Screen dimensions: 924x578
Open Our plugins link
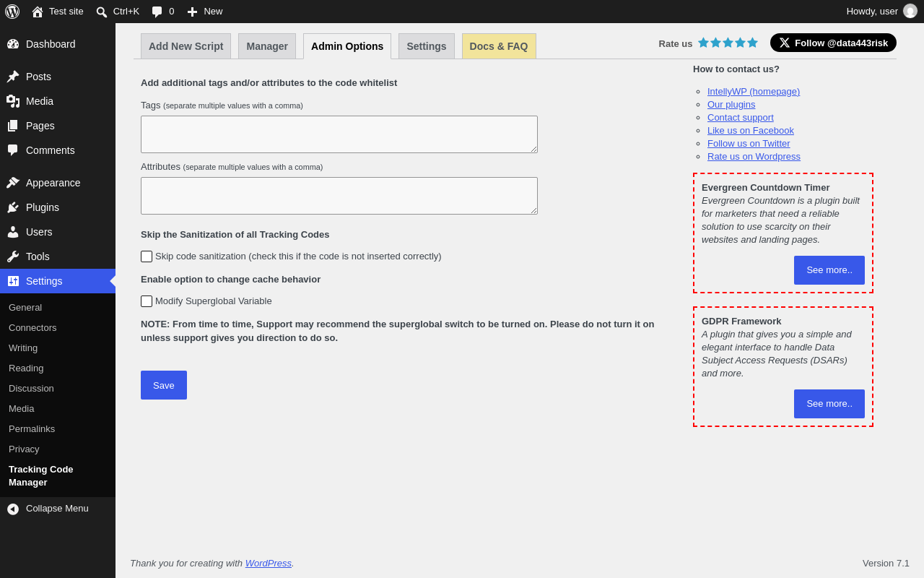[731, 105]
